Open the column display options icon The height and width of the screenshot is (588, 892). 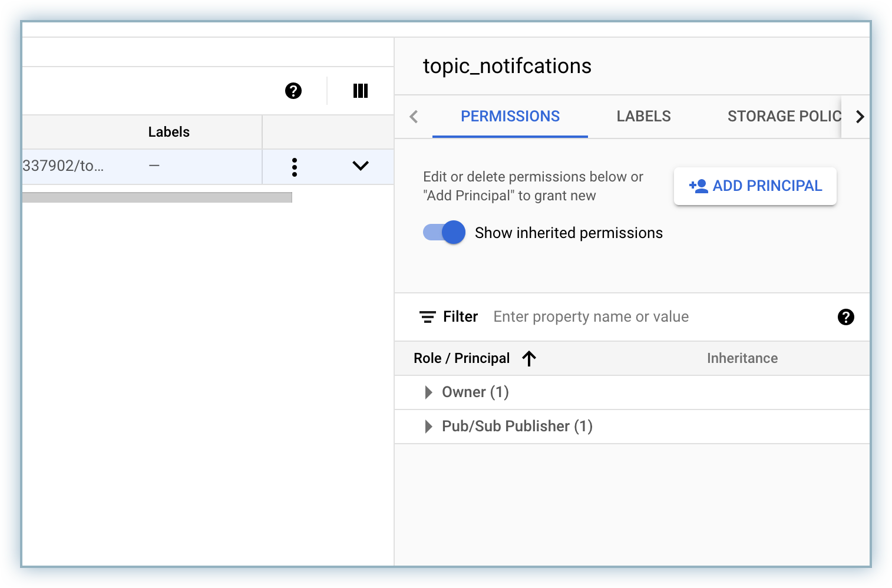361,91
